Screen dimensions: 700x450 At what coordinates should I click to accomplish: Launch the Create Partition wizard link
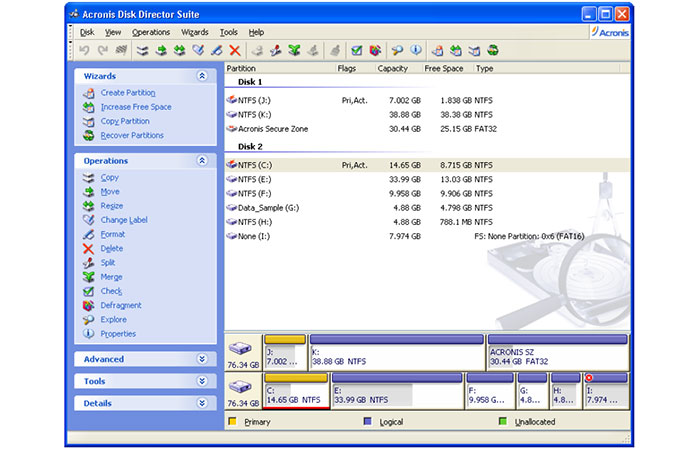[x=128, y=93]
